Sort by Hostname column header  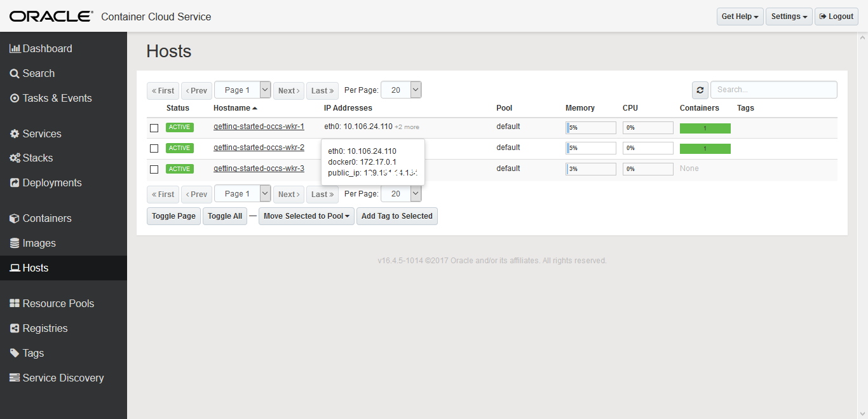point(235,108)
